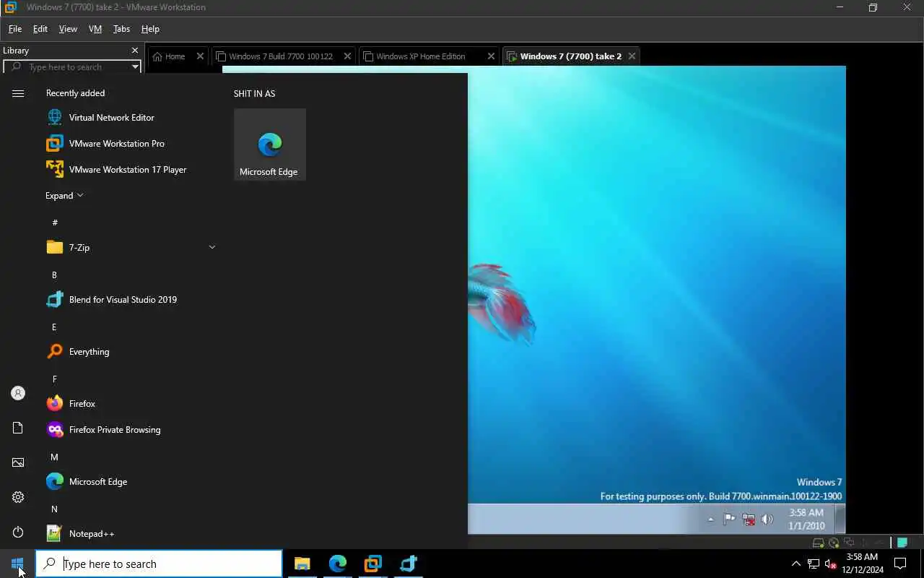This screenshot has width=924, height=578.
Task: Open Microsoft Edge from the taskbar
Action: tap(338, 564)
